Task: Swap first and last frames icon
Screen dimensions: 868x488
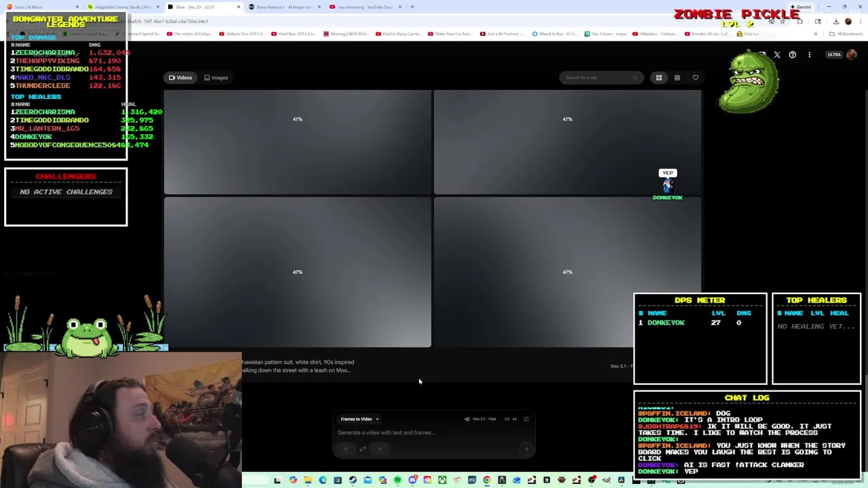Action: click(363, 449)
